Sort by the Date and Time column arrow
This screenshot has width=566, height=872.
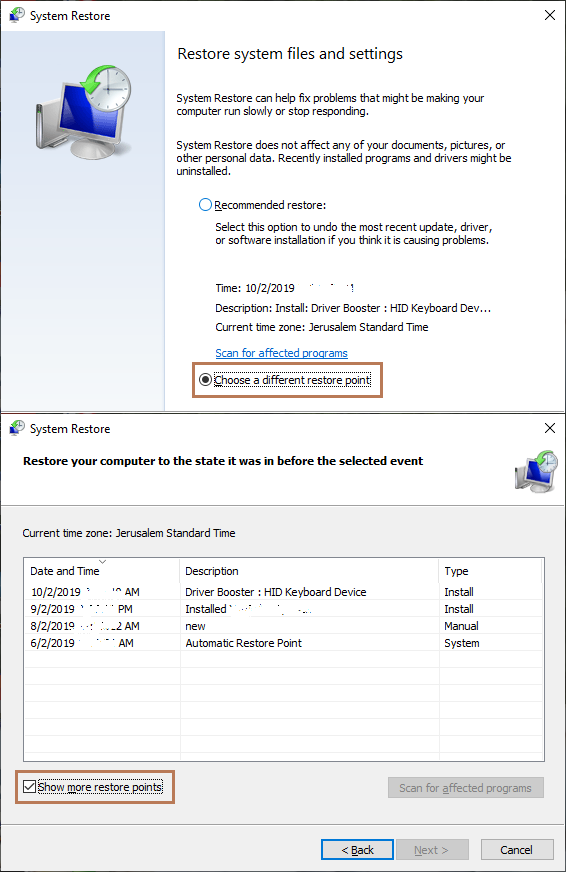[x=102, y=562]
